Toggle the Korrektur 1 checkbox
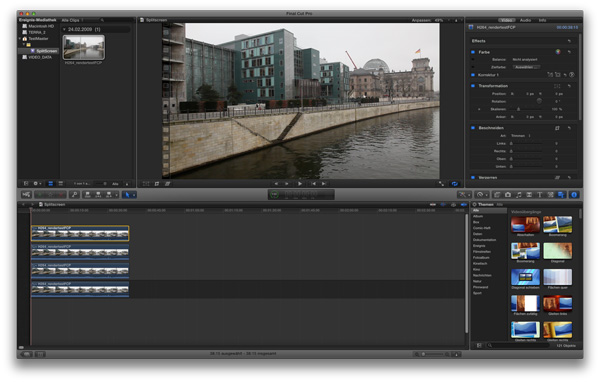Viewport: 600px width, 382px height. coord(473,75)
